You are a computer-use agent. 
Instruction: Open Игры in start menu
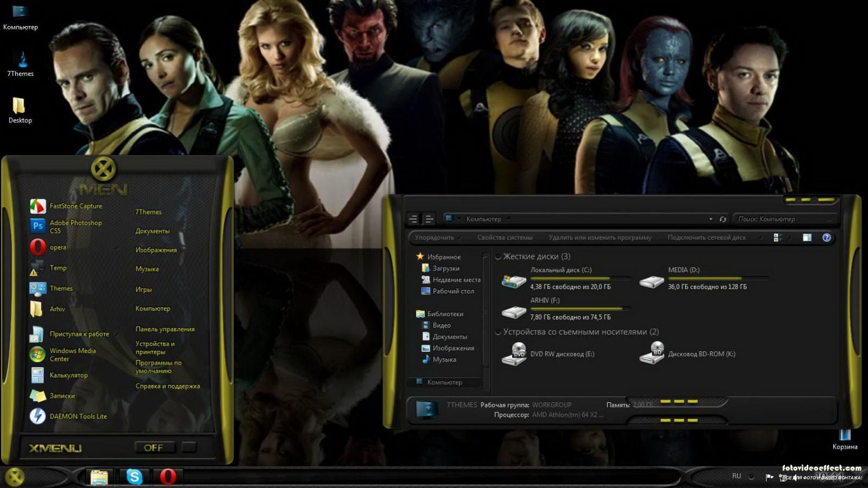click(143, 289)
